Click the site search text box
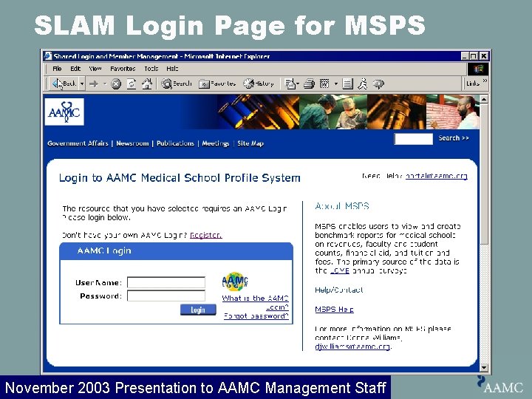Image resolution: width=532 pixels, height=399 pixels. [x=413, y=139]
